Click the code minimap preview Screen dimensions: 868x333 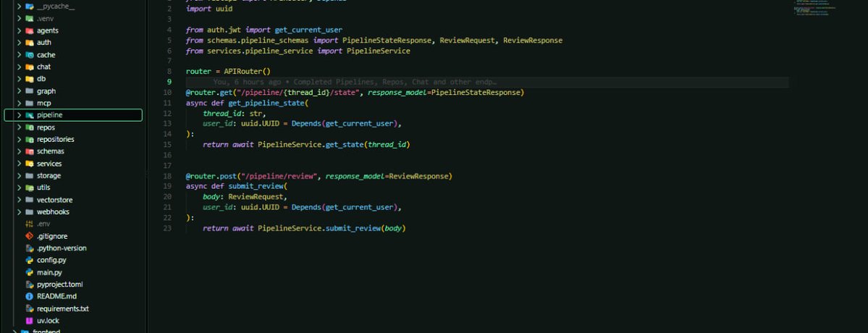pyautogui.click(x=815, y=7)
